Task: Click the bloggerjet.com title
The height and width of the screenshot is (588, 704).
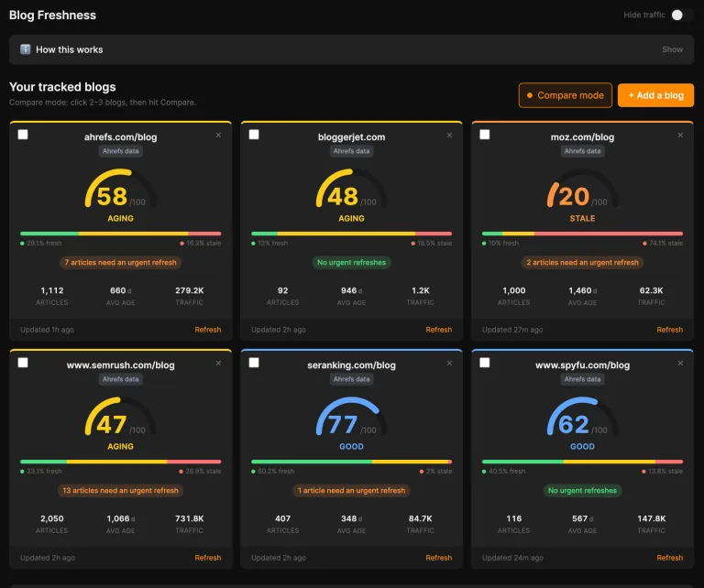Action: pos(352,136)
